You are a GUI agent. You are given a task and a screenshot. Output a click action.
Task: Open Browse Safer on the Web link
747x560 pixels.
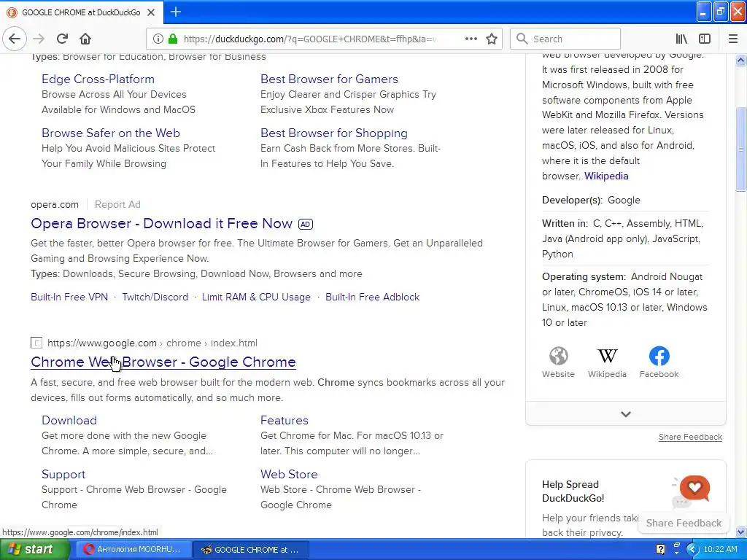(x=111, y=133)
